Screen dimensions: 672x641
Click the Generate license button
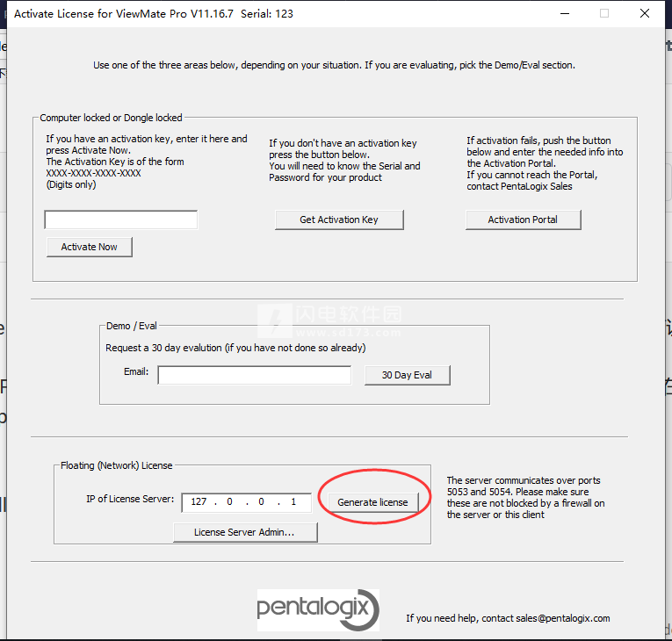pyautogui.click(x=372, y=502)
